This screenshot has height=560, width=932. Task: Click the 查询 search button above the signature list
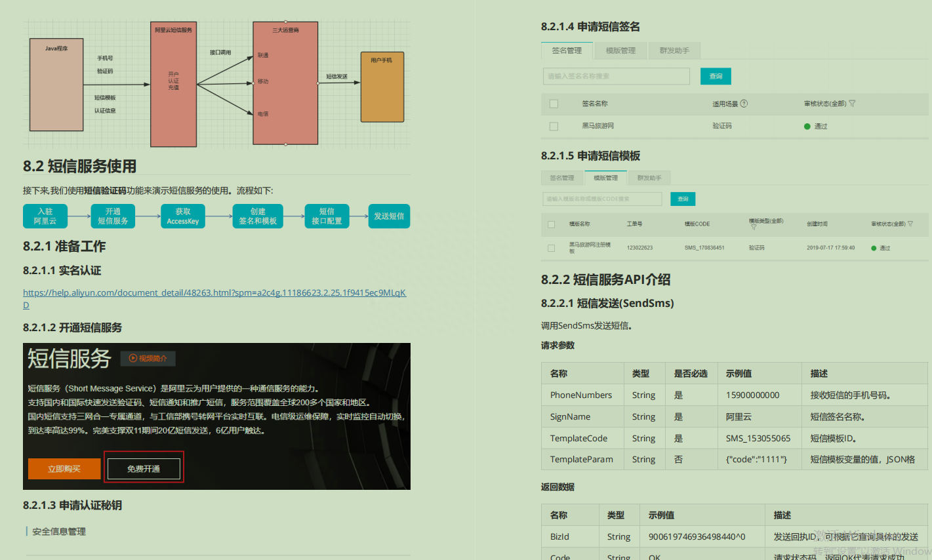(716, 75)
